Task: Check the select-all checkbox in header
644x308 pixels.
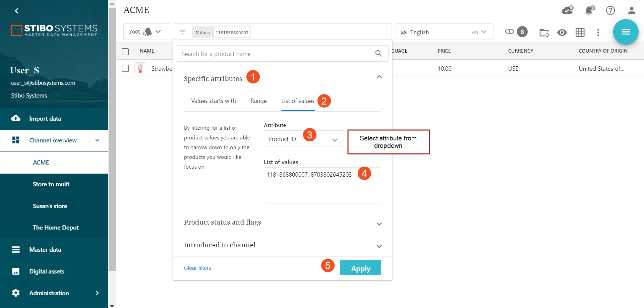Action: pos(125,52)
